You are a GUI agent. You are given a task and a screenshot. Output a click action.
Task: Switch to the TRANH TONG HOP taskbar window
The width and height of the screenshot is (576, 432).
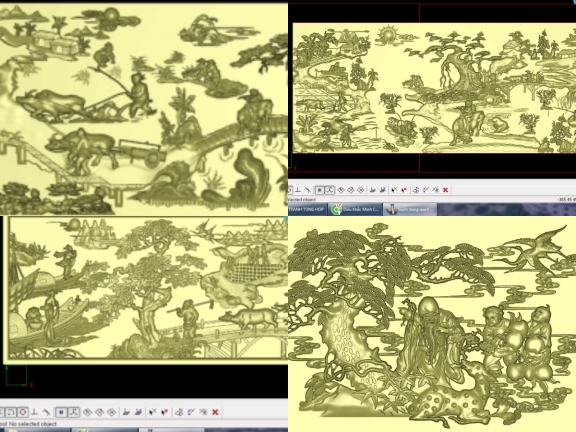(307, 209)
